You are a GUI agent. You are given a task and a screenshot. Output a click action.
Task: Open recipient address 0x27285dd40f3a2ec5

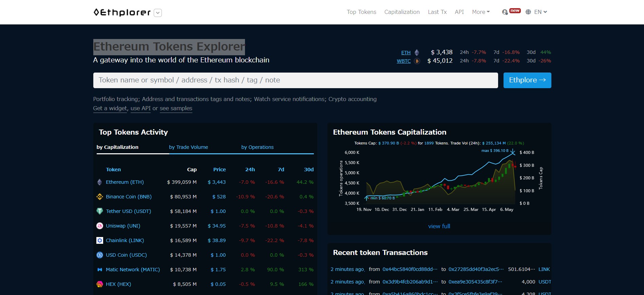coord(476,269)
